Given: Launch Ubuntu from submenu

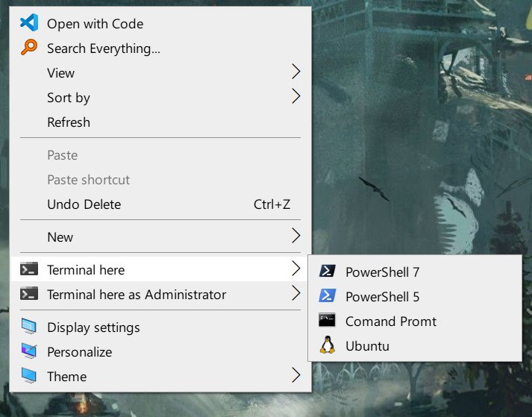Looking at the screenshot, I should (415, 345).
